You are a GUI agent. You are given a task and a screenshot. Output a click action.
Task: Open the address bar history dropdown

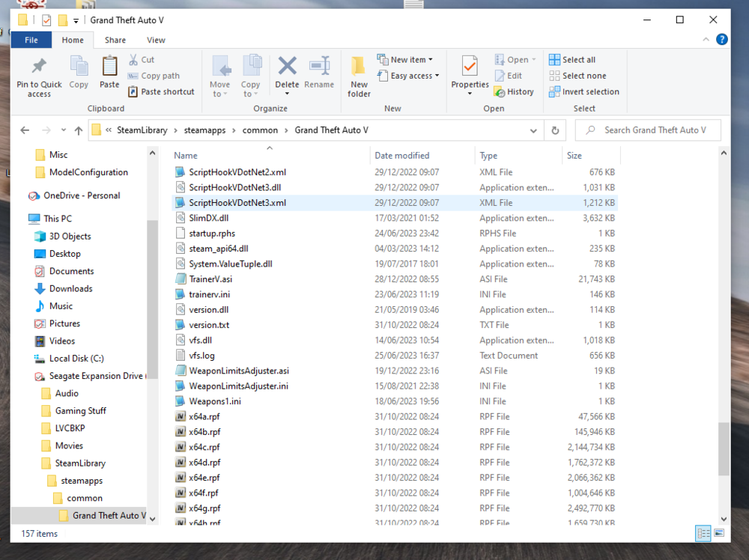533,130
